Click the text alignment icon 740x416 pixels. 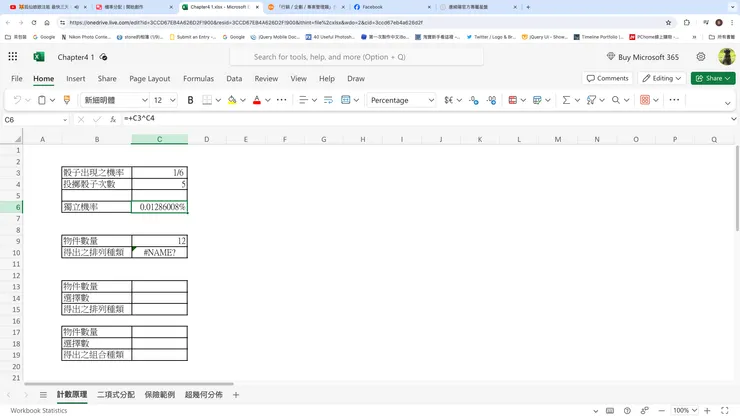303,100
